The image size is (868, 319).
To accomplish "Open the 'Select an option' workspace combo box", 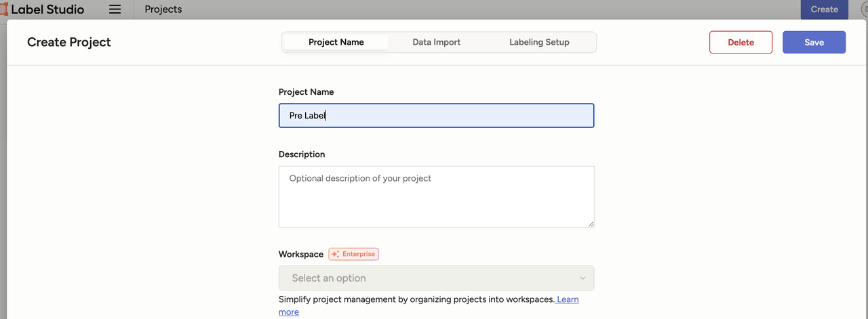I will coord(436,278).
